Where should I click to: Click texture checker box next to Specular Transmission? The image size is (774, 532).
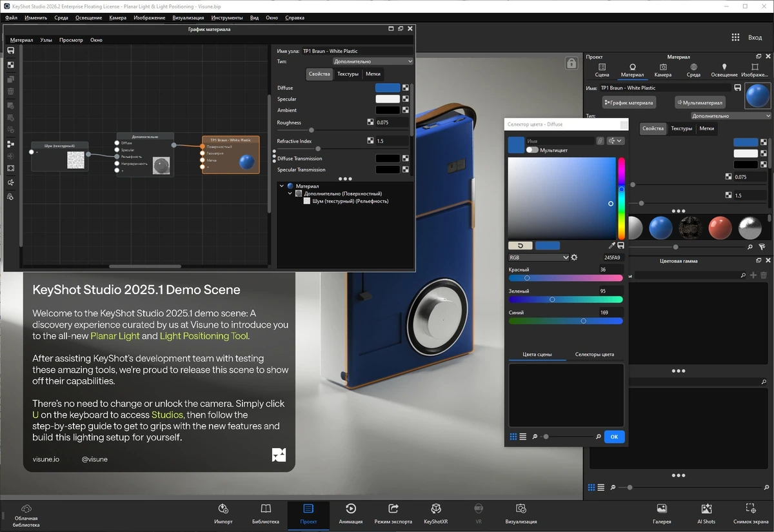click(x=406, y=170)
